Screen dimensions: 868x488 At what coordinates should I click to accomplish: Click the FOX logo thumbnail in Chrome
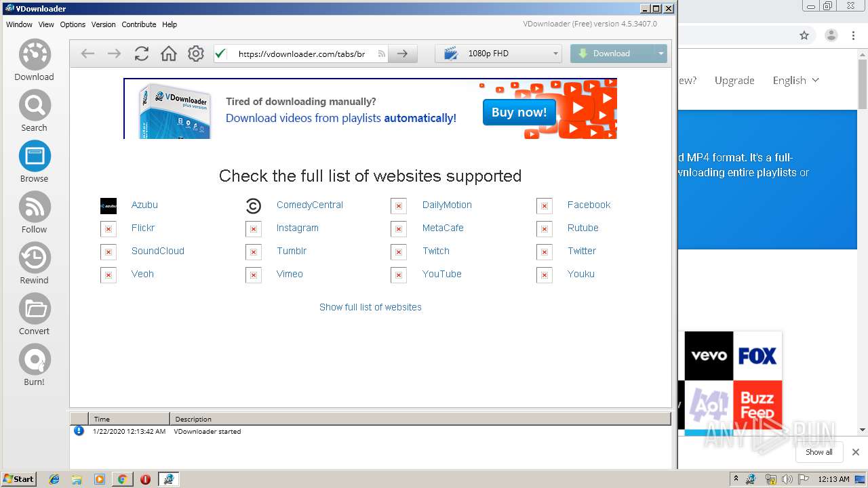tap(757, 356)
